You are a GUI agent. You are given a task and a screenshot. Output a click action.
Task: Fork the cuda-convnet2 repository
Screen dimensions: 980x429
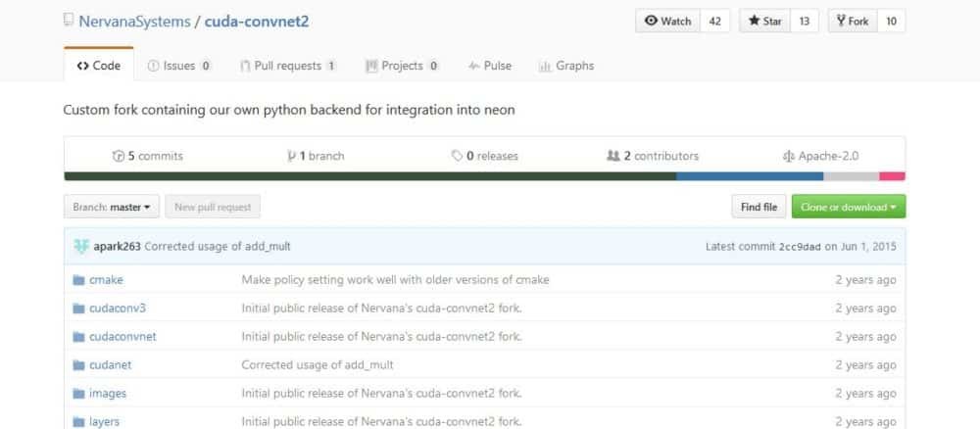click(850, 22)
